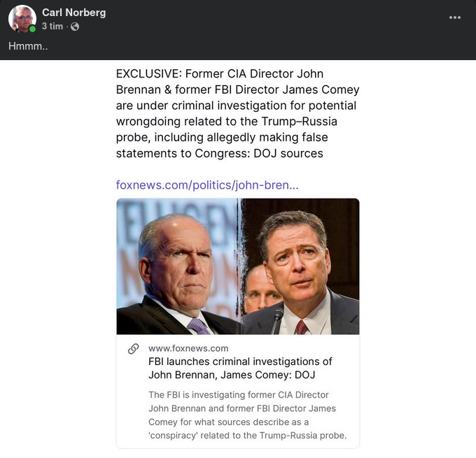Click the green online status dot
Viewport: 476px width, 458px height.
[32, 29]
